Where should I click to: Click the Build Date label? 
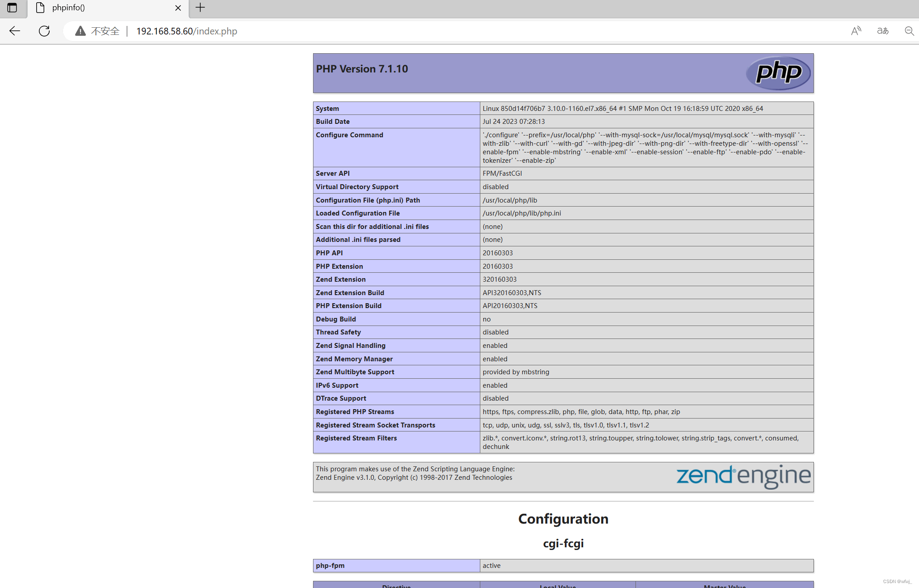(x=333, y=122)
